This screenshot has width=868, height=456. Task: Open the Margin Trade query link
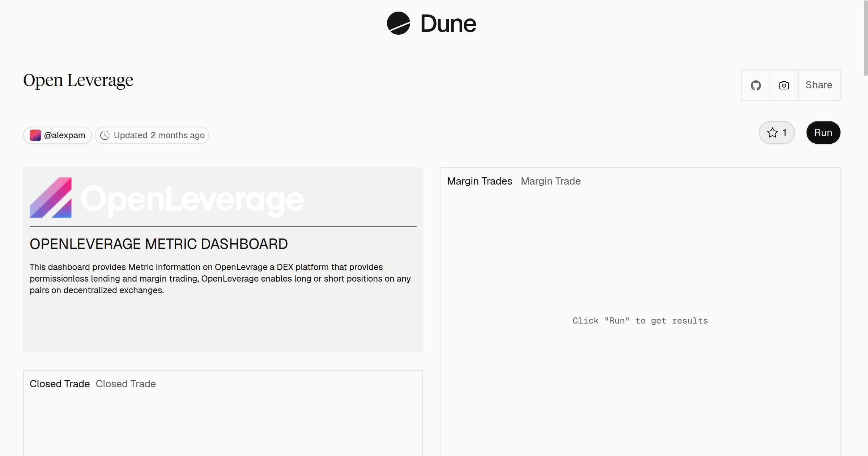[x=551, y=181]
